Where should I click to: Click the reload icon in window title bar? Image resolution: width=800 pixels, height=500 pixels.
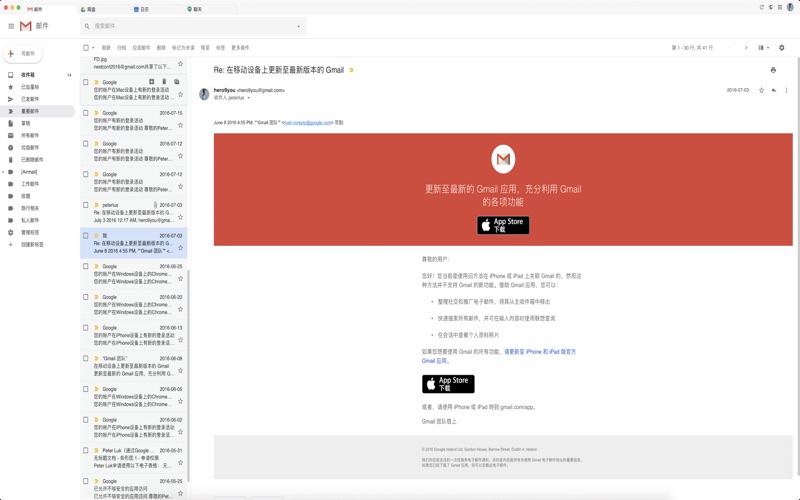[762, 7]
